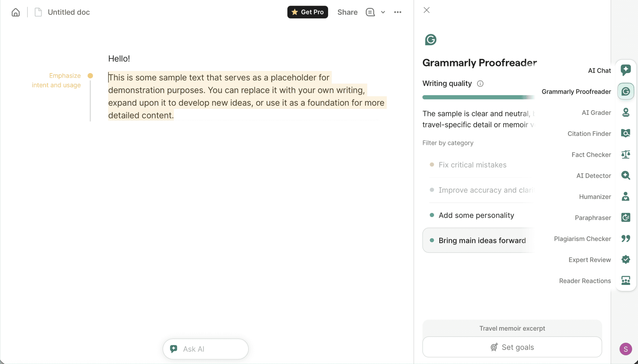Open Paraphraser tool icon
Image resolution: width=638 pixels, height=364 pixels.
pyautogui.click(x=626, y=217)
